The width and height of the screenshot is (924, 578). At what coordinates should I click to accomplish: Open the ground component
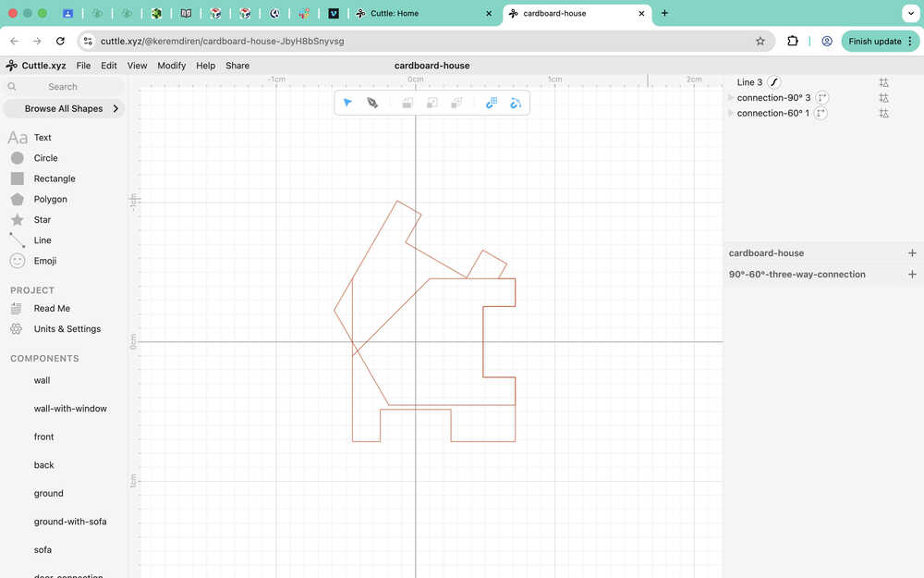tap(48, 494)
